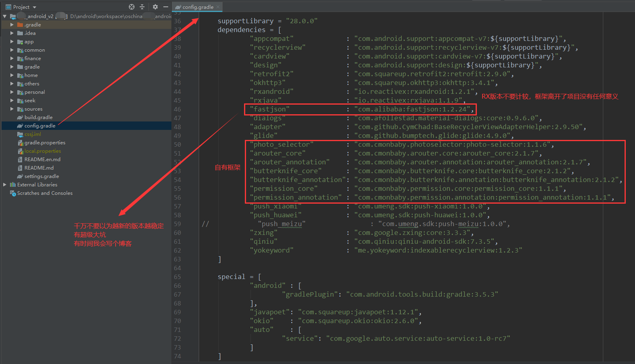Click "com.google.zxing:core:3.3.3" string

[412, 233]
